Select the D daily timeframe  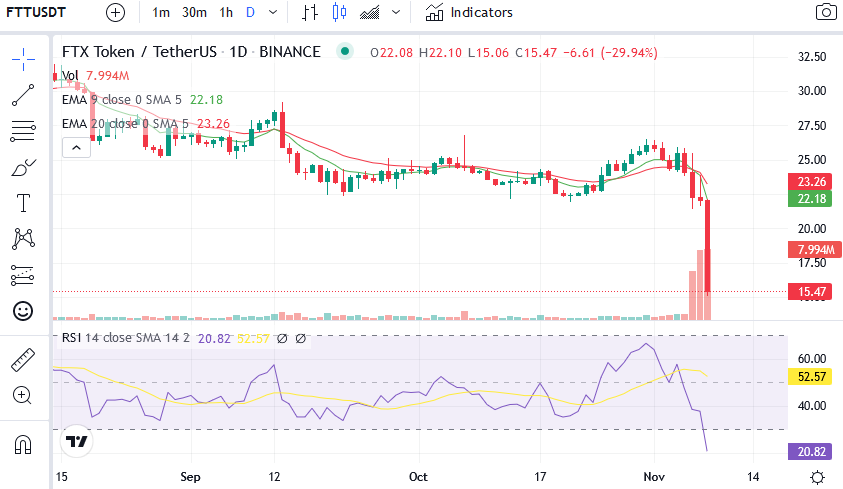pos(251,12)
